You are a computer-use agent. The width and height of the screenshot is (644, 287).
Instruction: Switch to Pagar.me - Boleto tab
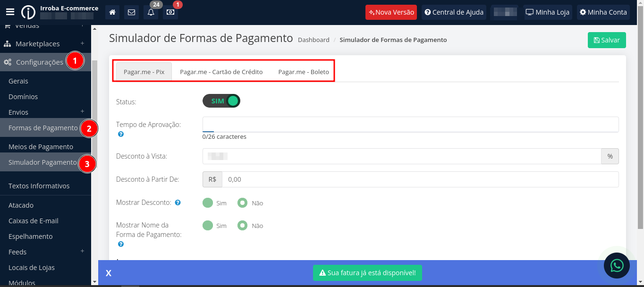304,72
